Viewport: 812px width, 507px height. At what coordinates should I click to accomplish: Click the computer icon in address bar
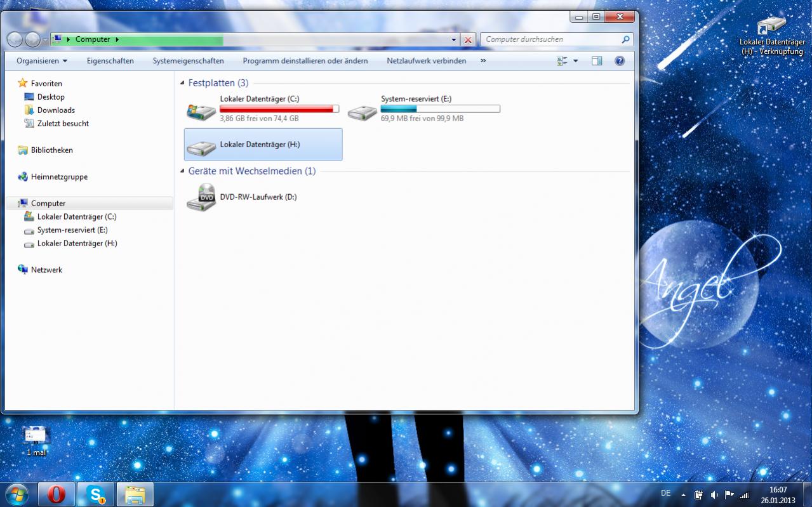(58, 39)
